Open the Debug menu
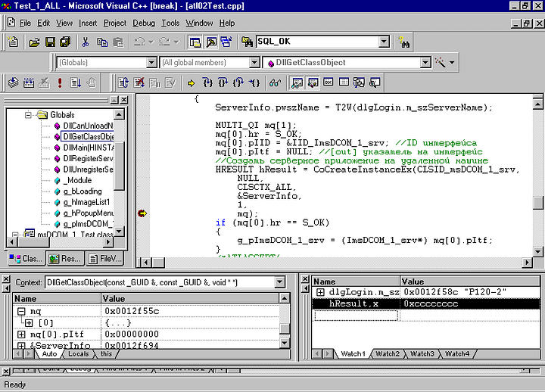Viewport: 545px width, 392px height. [143, 23]
